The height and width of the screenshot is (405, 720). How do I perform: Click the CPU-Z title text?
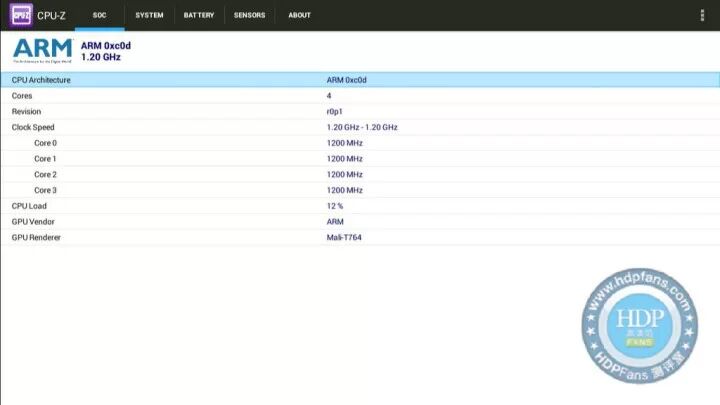point(51,16)
